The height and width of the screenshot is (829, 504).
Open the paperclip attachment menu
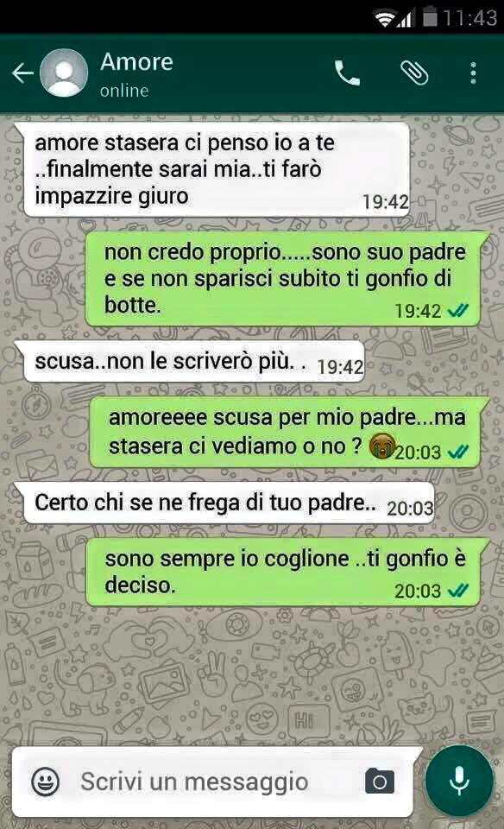click(414, 73)
